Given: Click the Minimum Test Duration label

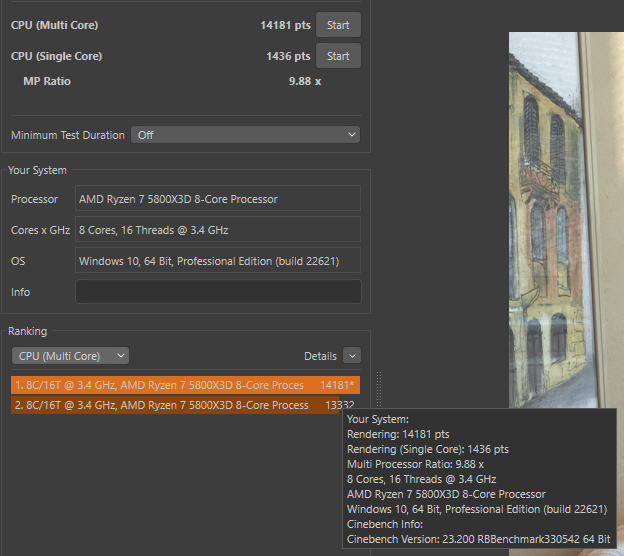Looking at the screenshot, I should point(68,135).
